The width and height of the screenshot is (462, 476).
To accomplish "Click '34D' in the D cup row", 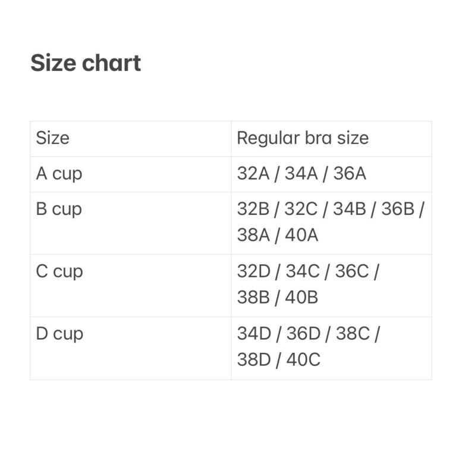I will click(252, 334).
